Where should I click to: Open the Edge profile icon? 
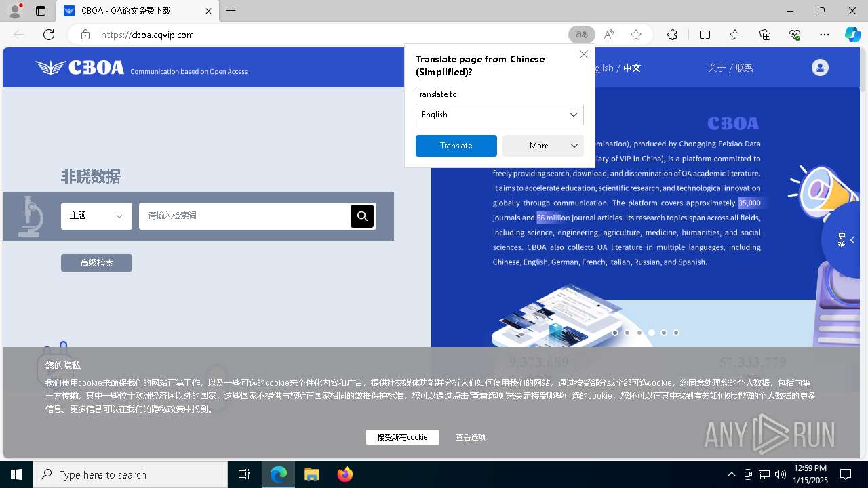(14, 11)
